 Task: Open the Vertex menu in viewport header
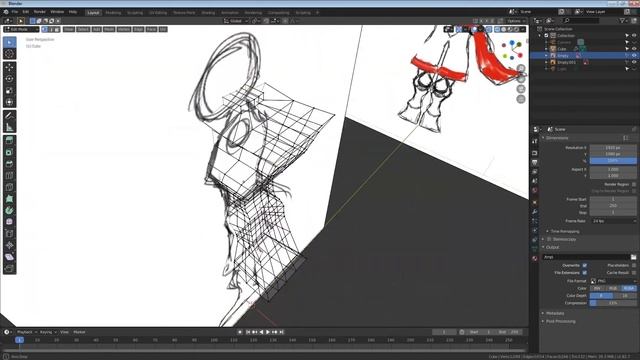coord(124,29)
